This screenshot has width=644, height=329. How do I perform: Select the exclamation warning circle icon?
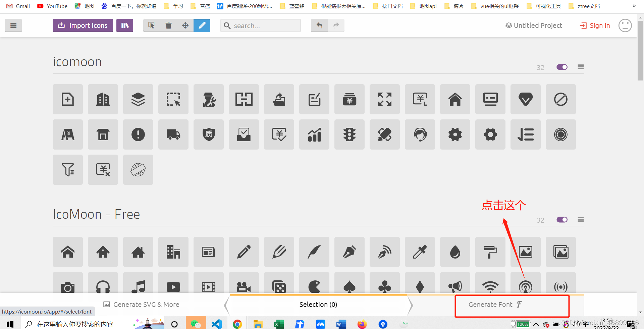point(138,134)
